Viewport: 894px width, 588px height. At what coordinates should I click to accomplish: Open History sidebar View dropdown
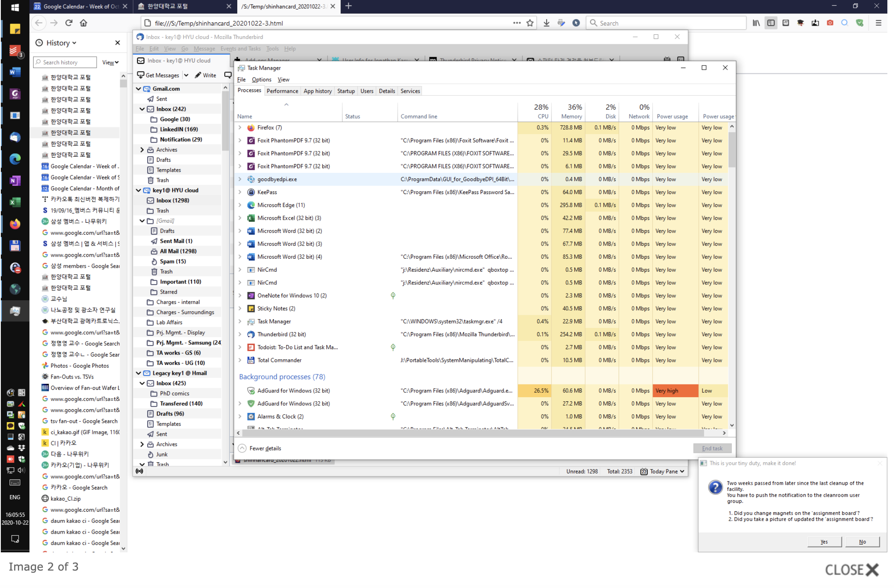(110, 63)
